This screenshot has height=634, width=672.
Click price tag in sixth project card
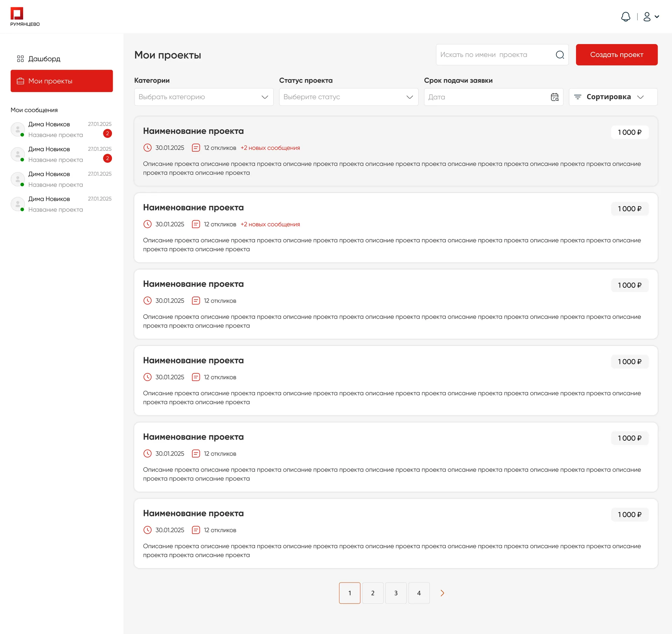tap(630, 515)
